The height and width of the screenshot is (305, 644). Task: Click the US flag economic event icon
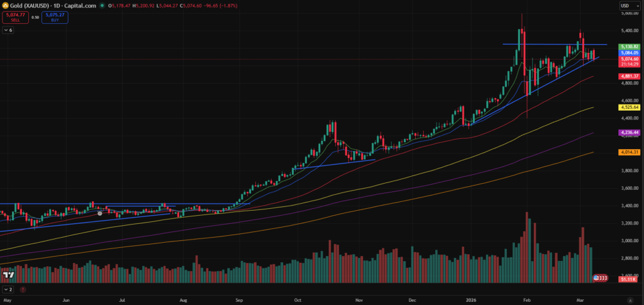coord(597,277)
